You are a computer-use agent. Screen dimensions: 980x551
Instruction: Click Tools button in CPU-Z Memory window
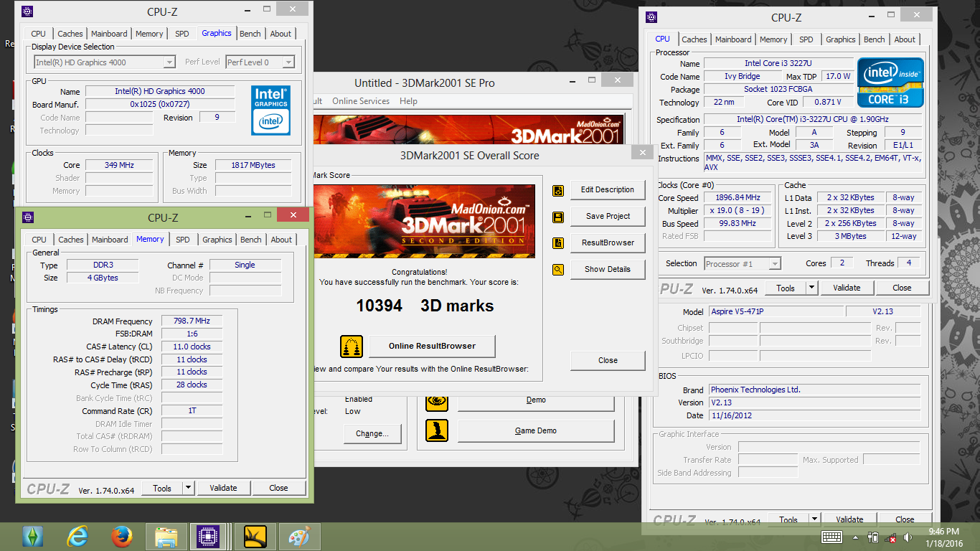click(162, 488)
